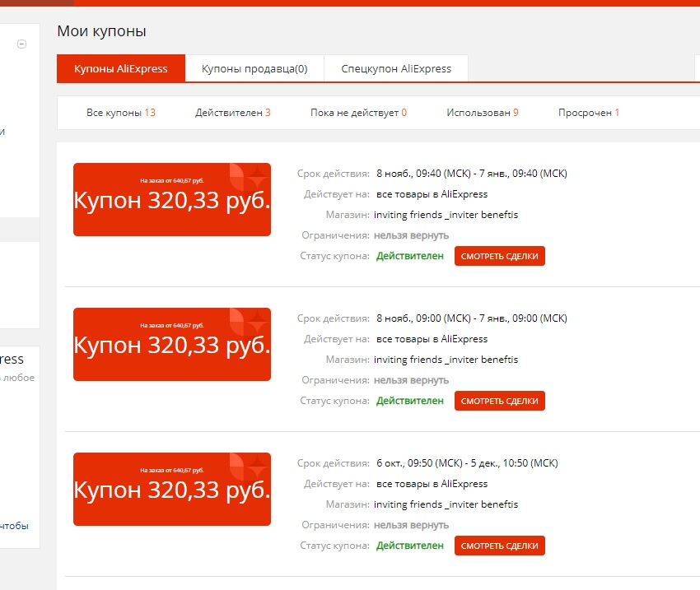Click the Мои купоны heading

pyautogui.click(x=102, y=31)
